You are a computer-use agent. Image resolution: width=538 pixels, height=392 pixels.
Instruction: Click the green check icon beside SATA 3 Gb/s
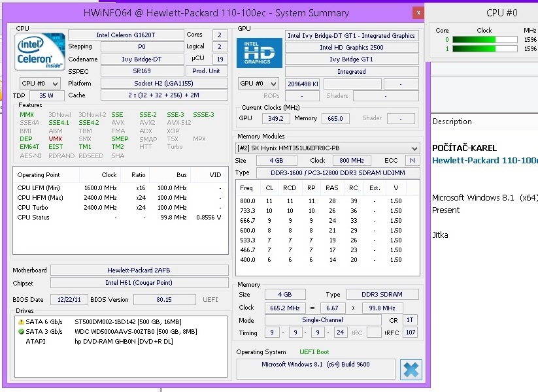click(x=21, y=331)
